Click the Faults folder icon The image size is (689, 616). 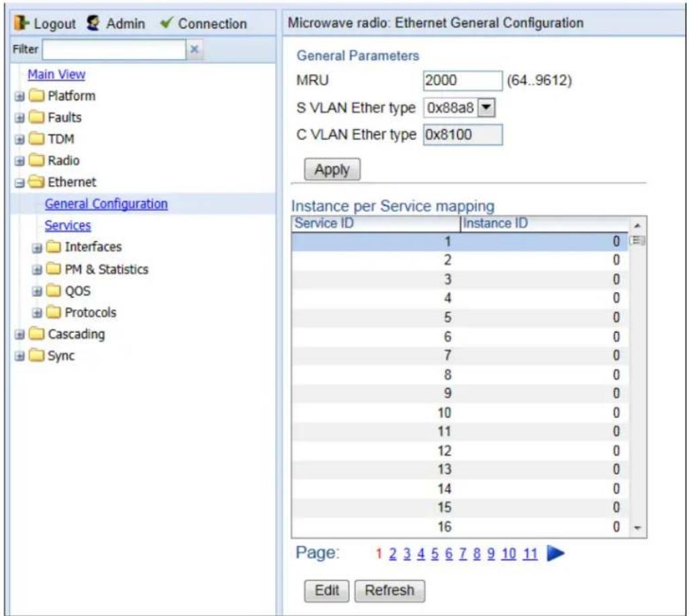[x=36, y=118]
